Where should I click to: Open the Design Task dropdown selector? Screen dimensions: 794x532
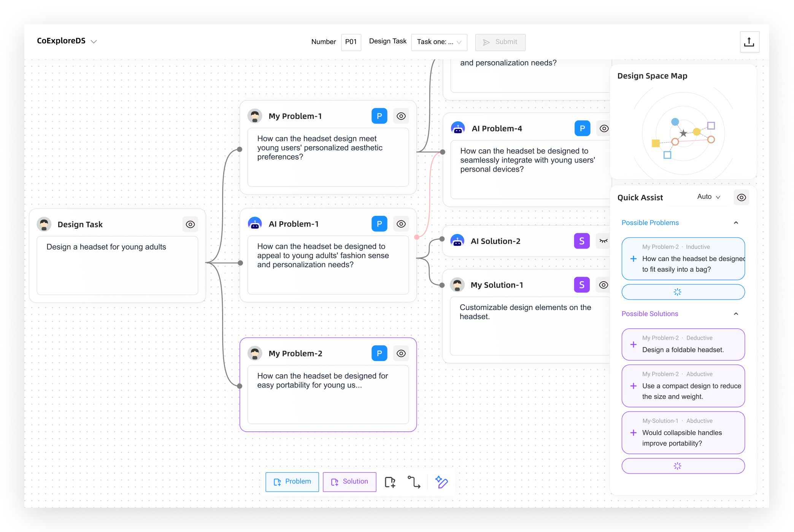point(439,42)
